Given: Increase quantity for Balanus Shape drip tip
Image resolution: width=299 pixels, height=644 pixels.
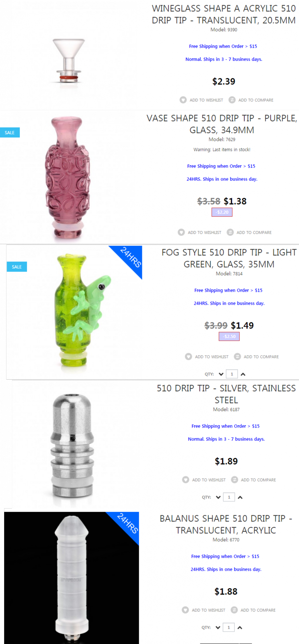Looking at the screenshot, I should (x=240, y=628).
